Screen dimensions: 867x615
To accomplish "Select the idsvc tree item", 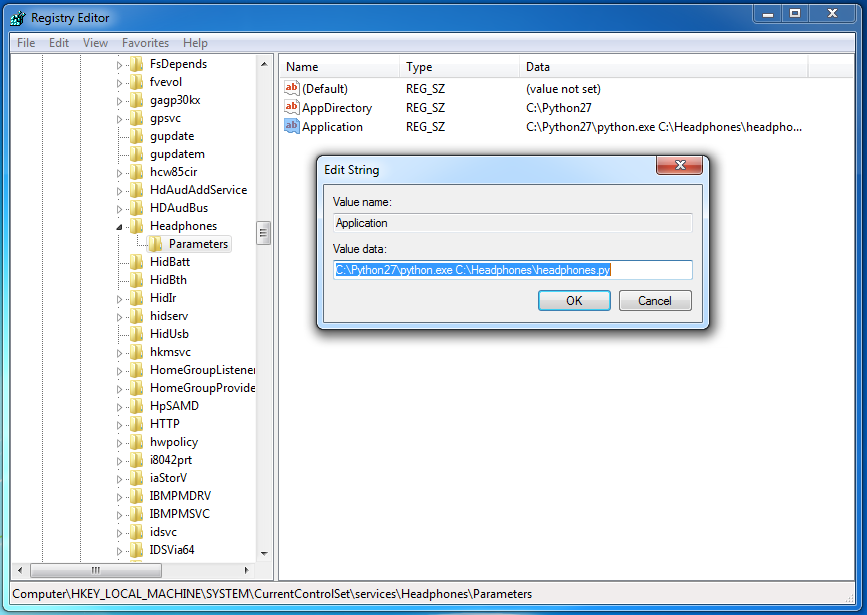I will click(x=163, y=532).
